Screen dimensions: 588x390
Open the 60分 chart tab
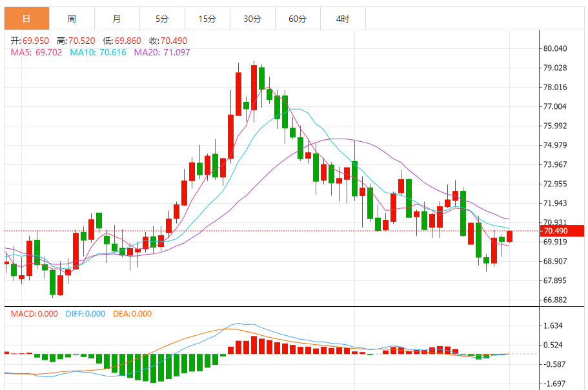tap(298, 18)
